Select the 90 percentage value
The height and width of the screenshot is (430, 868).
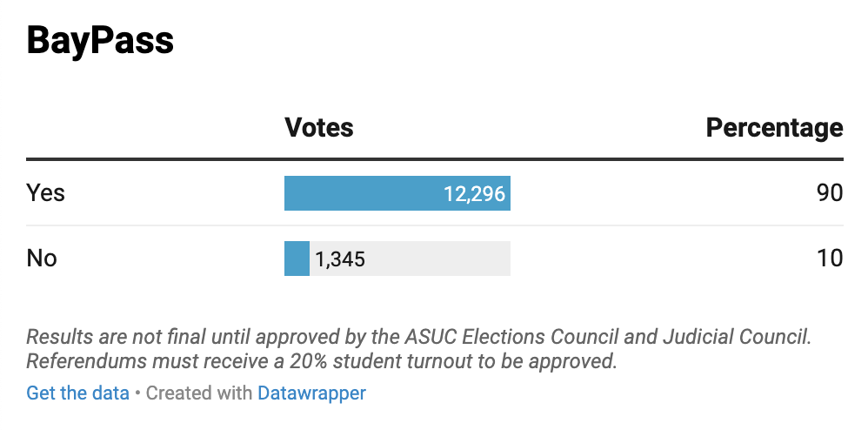830,192
